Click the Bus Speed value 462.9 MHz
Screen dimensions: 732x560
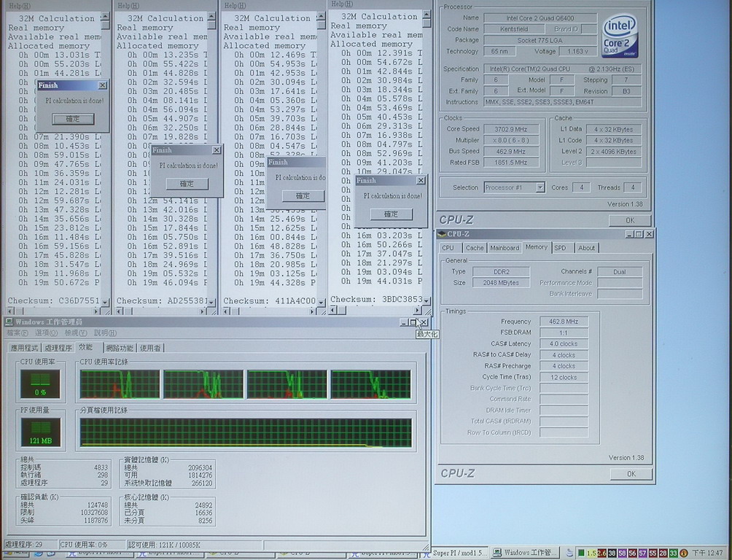coord(511,152)
